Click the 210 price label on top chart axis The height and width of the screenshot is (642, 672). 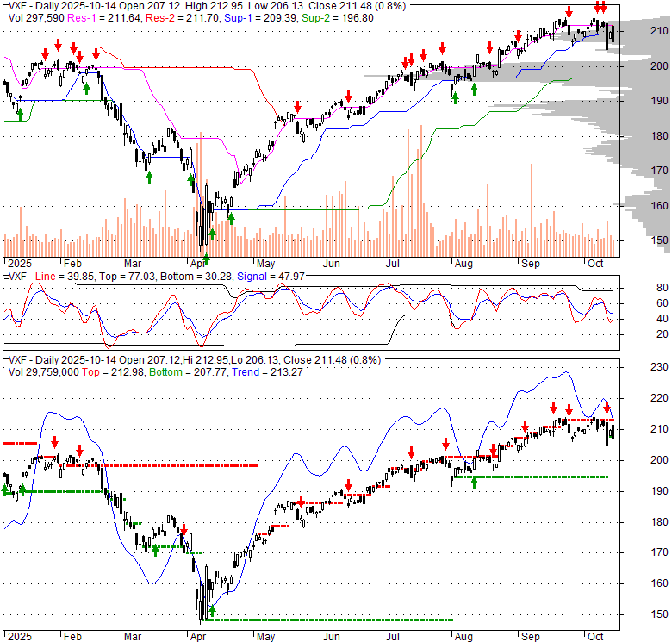click(659, 31)
